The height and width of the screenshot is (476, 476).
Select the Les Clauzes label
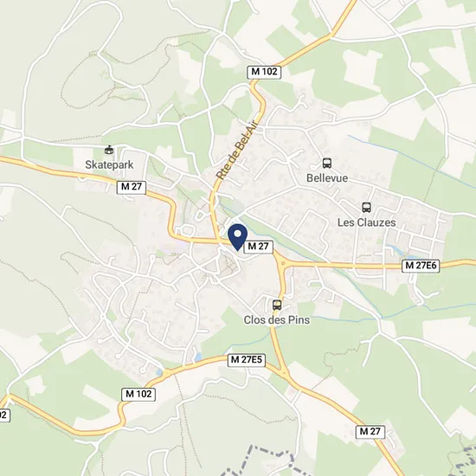(x=367, y=222)
